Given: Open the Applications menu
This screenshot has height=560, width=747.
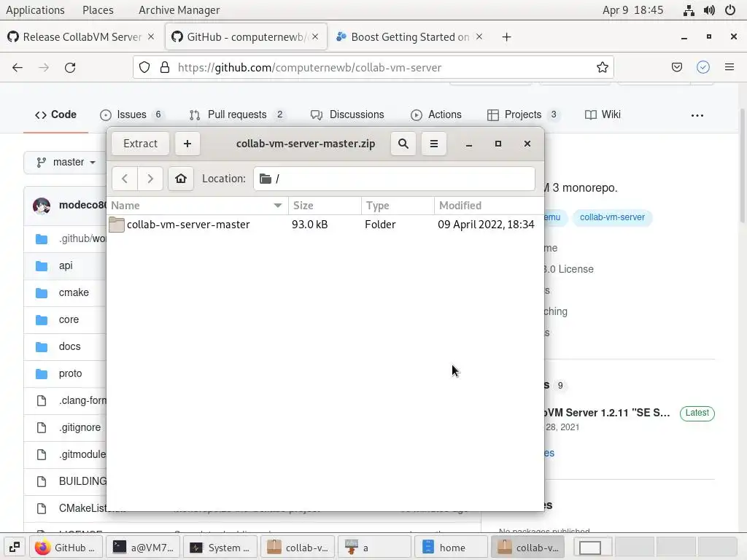Looking at the screenshot, I should (x=35, y=10).
